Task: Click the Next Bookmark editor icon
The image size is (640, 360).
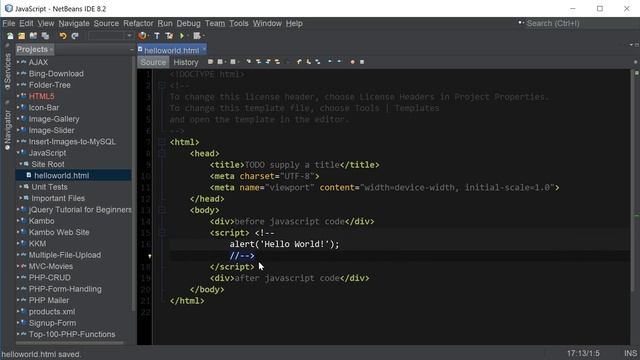Action: point(309,62)
